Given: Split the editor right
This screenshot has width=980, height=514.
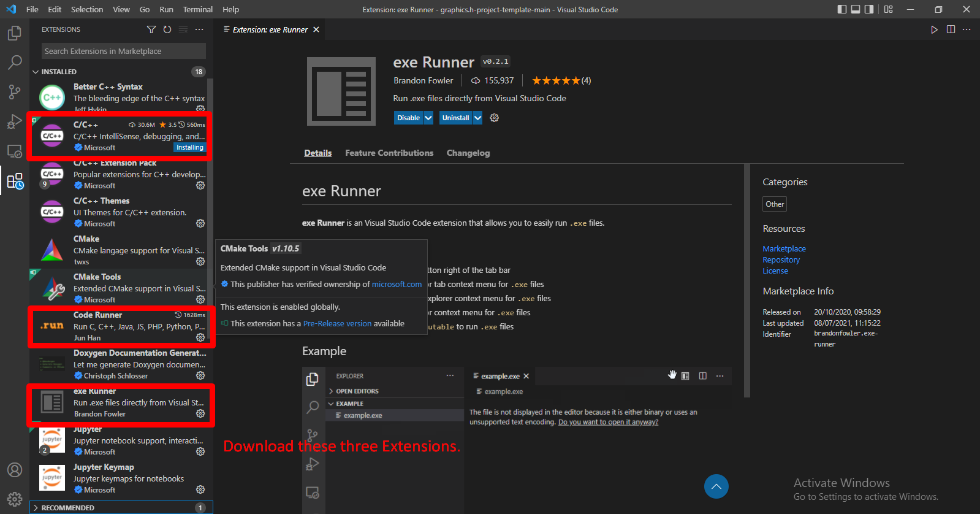Looking at the screenshot, I should click(951, 29).
